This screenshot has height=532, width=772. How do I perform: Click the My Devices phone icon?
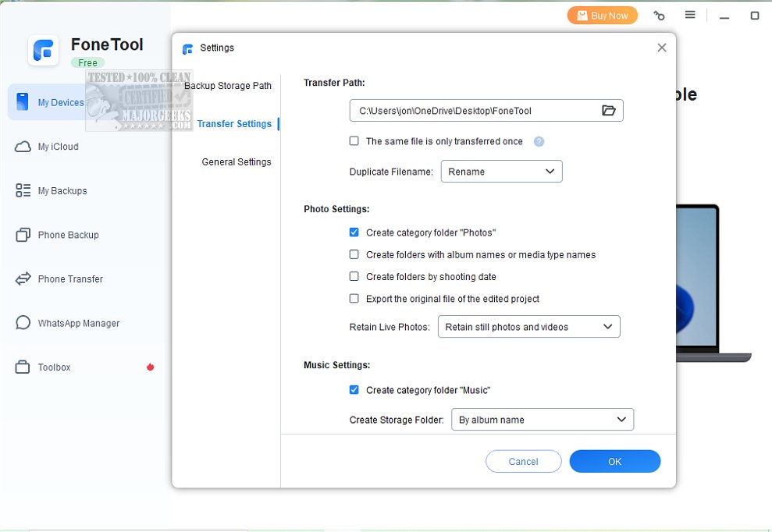(22, 101)
